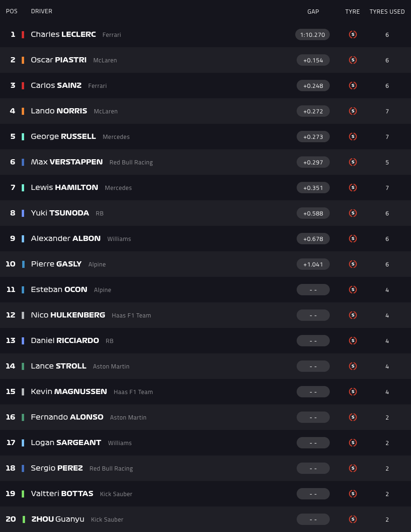Click Zhou Guanyu's soft tyre icon
This screenshot has height=532, width=411.
click(x=352, y=519)
